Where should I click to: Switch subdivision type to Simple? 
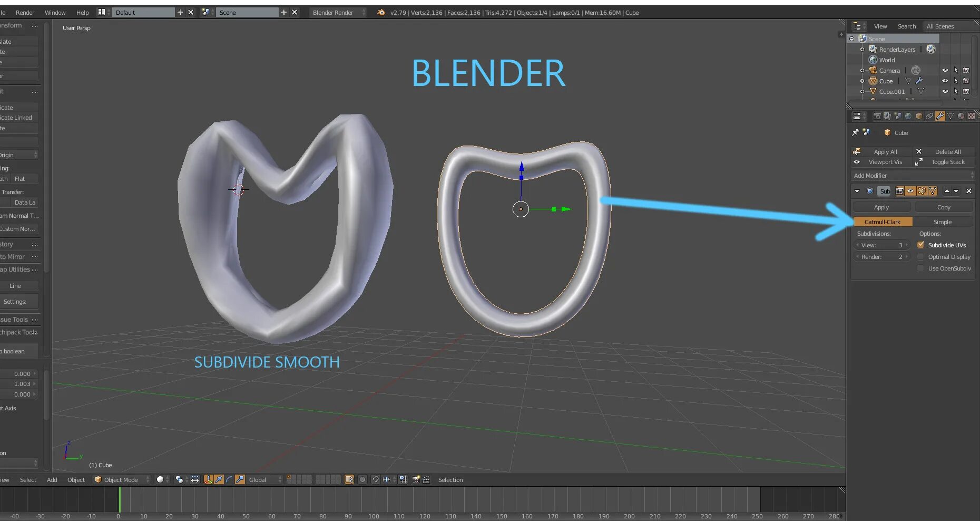click(943, 222)
